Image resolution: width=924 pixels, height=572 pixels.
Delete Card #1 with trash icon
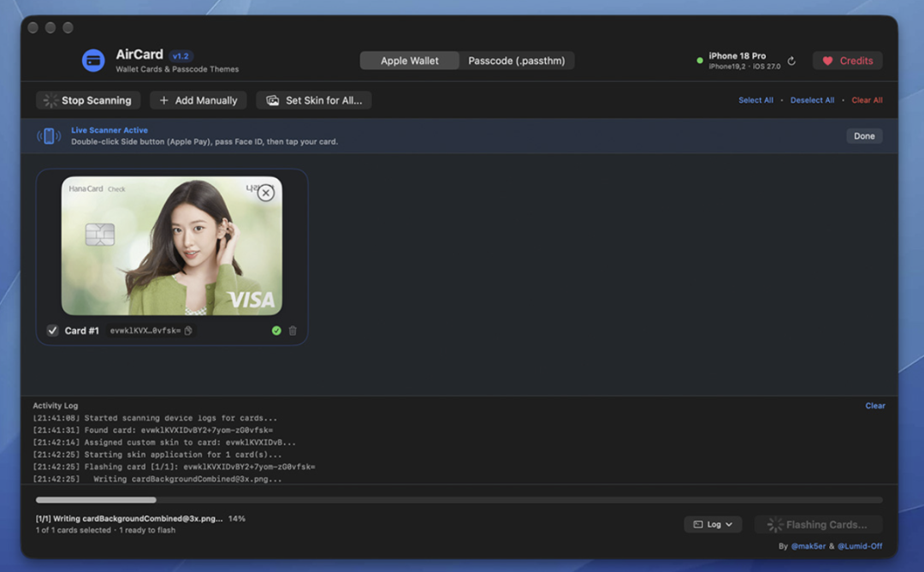[x=293, y=331]
